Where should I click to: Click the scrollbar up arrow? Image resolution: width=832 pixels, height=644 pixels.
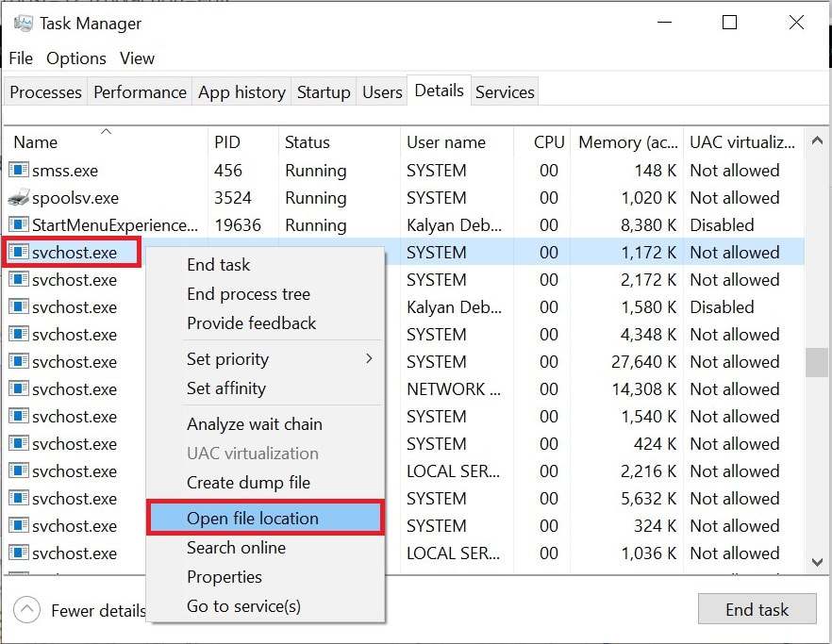817,140
